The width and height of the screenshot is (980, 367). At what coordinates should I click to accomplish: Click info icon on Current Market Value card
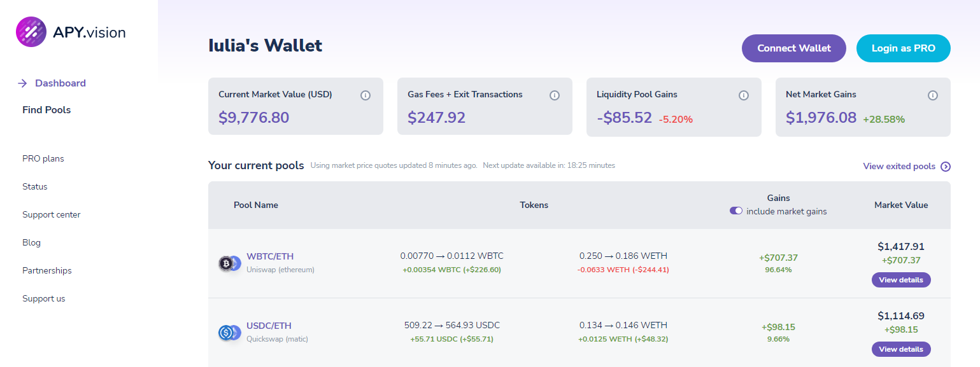point(366,95)
